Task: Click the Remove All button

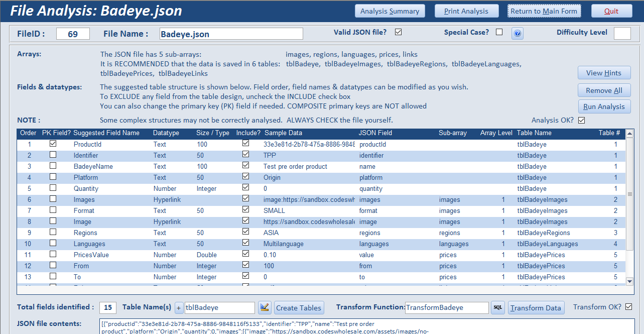Action: [x=604, y=90]
